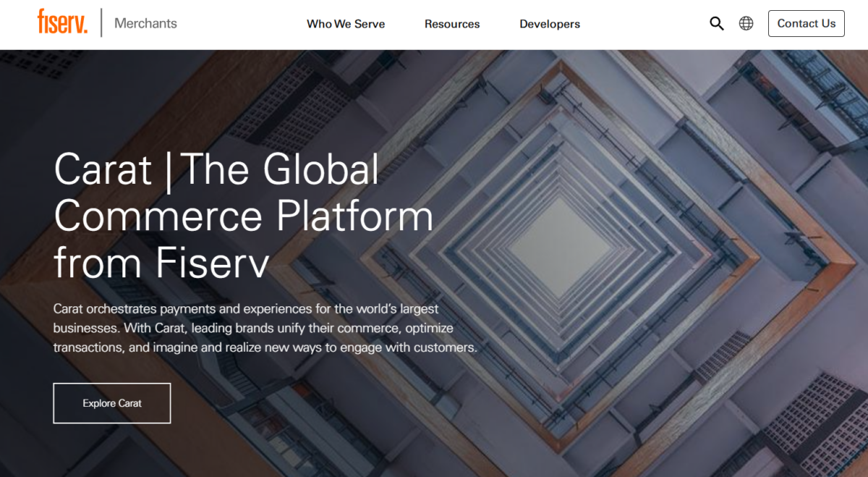
Task: Open the Developers menu
Action: click(550, 24)
